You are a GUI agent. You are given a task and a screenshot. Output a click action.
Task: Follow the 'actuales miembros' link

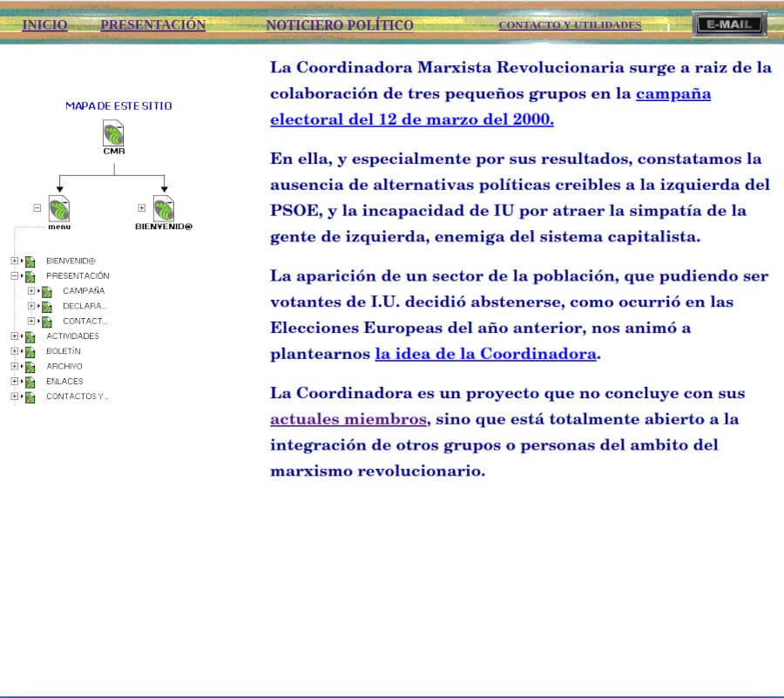[348, 419]
